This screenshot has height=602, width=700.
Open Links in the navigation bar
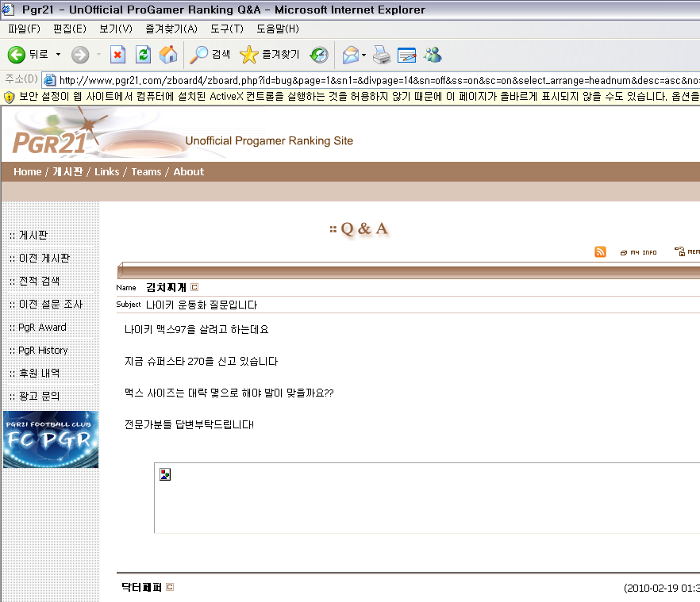click(106, 172)
